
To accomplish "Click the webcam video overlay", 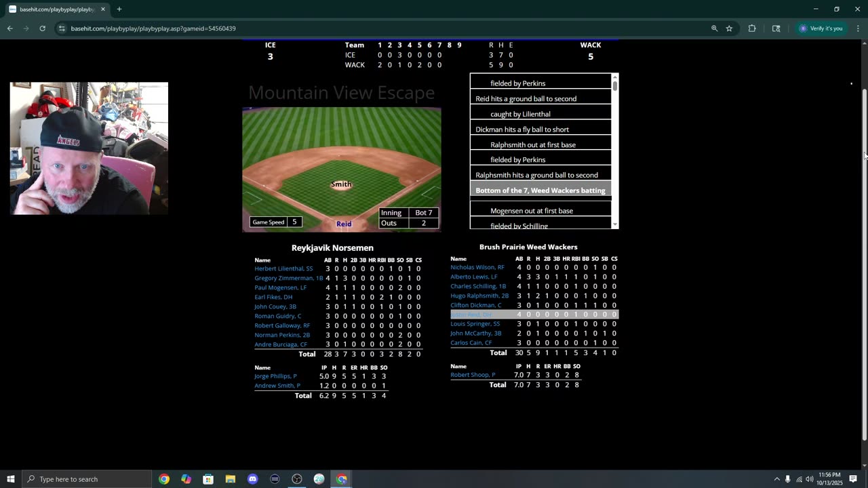I will point(89,148).
